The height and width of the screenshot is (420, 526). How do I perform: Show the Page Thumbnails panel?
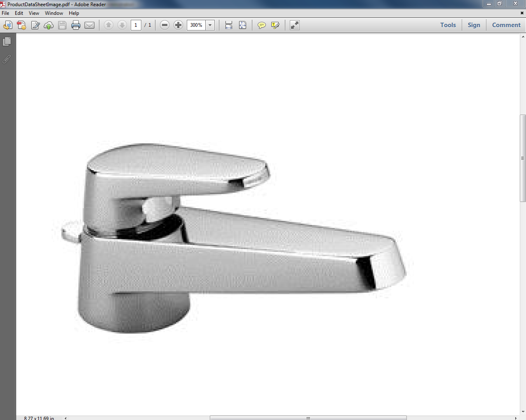coord(7,40)
